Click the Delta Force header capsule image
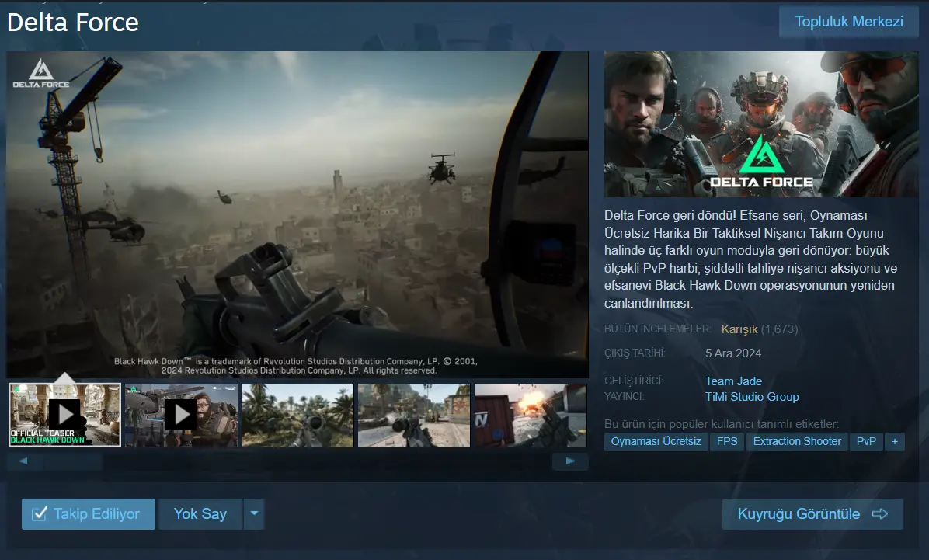 click(760, 123)
